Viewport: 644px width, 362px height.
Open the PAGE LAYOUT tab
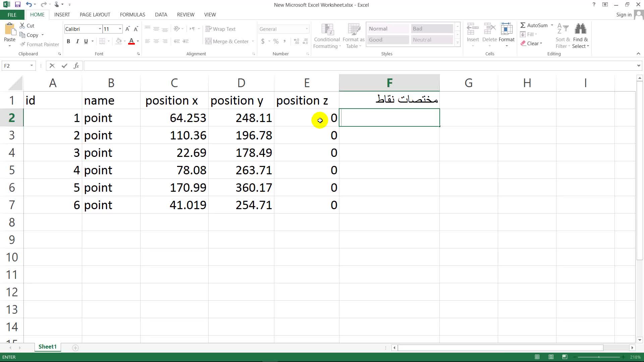pyautogui.click(x=95, y=15)
